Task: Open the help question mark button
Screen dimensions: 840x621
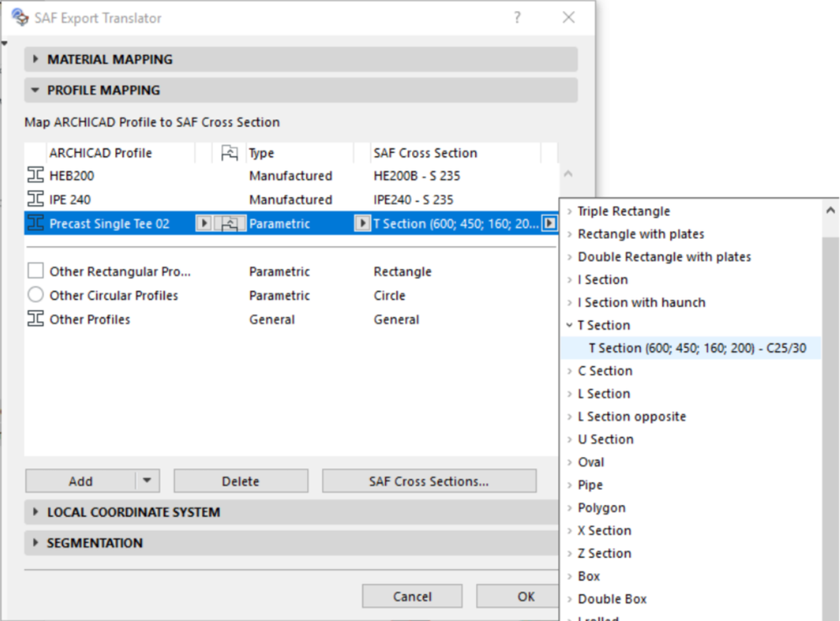Action: [x=517, y=18]
